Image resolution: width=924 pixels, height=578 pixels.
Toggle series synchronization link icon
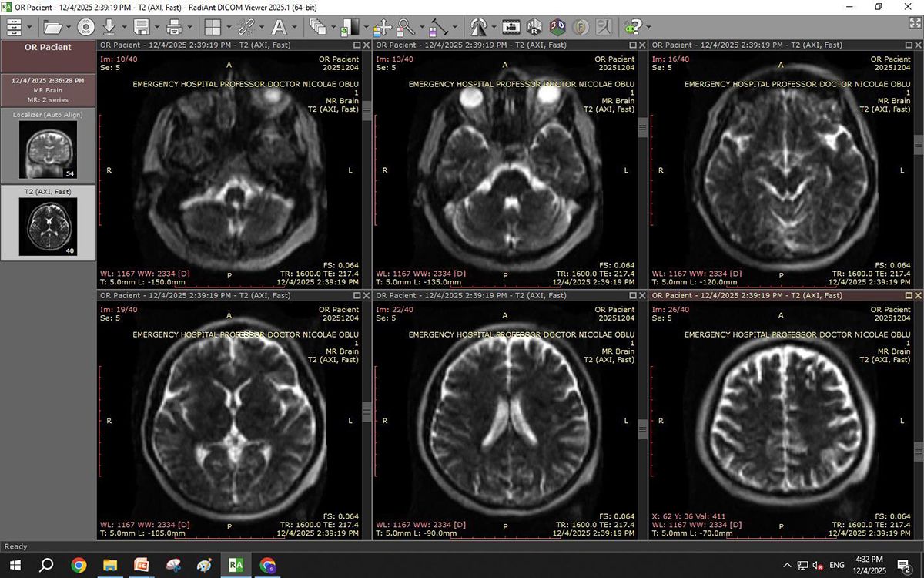tap(246, 28)
